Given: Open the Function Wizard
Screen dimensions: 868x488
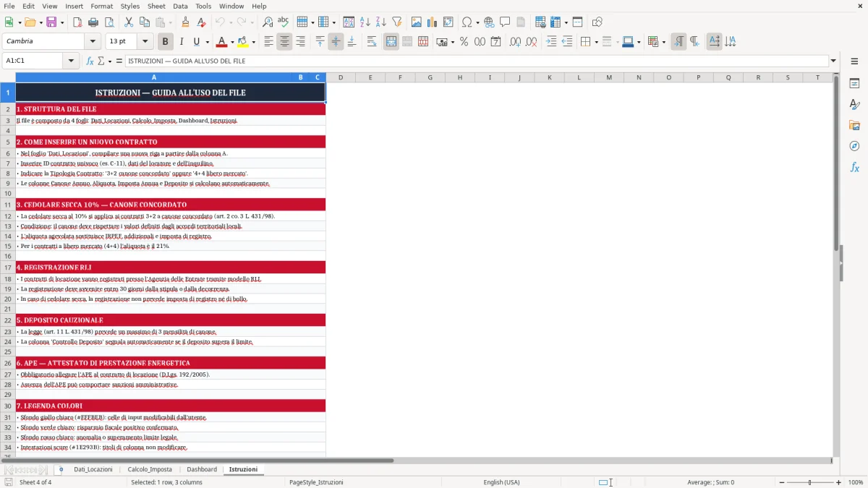Looking at the screenshot, I should pos(90,61).
